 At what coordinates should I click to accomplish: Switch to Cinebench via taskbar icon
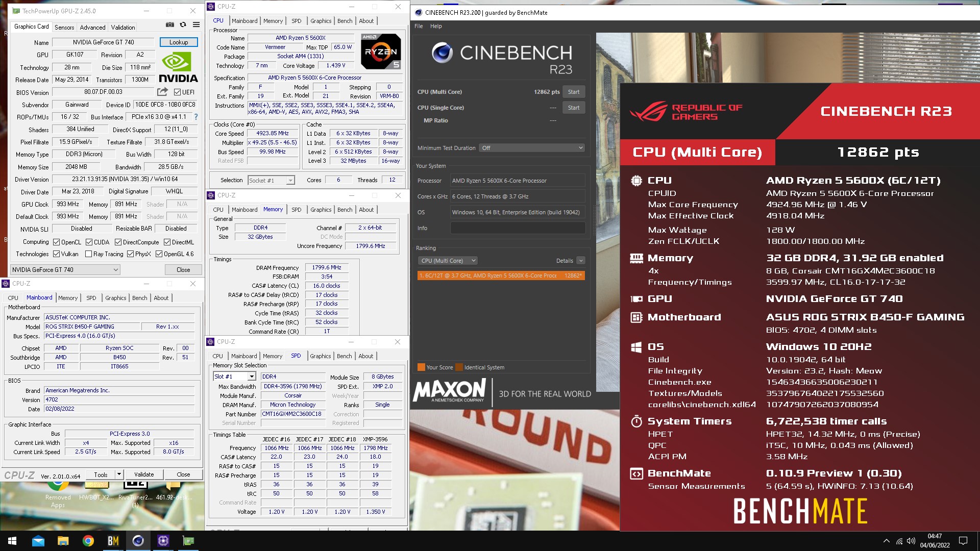[x=138, y=541]
